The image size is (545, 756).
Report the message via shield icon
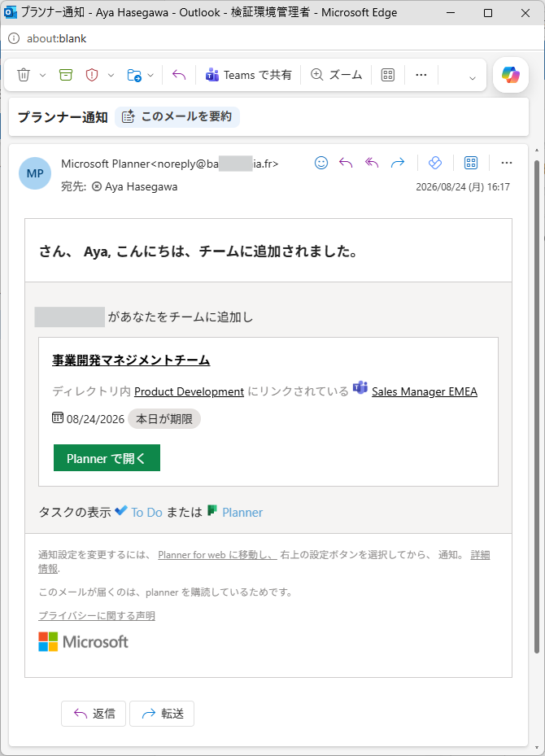(x=92, y=75)
